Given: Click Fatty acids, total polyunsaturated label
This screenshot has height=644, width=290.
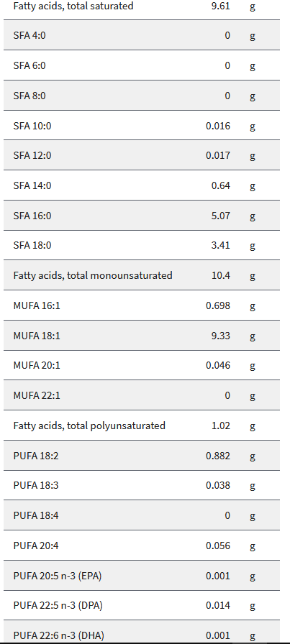Looking at the screenshot, I should [89, 425].
